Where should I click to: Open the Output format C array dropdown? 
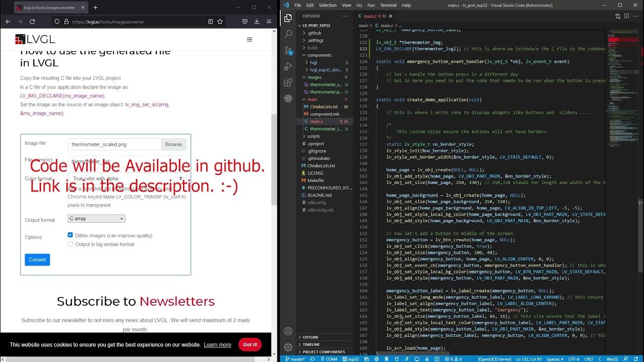tap(97, 219)
